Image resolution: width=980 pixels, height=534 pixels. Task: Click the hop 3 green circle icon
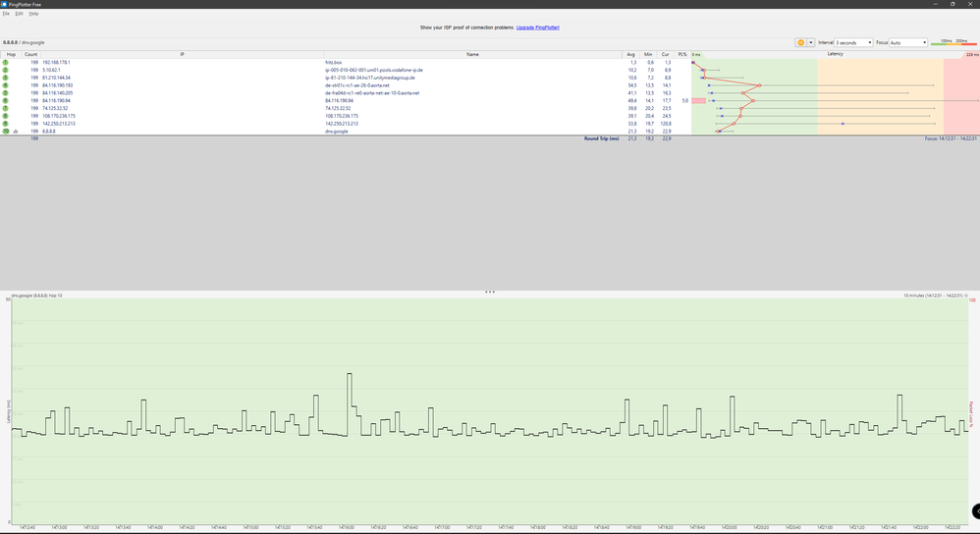pos(6,78)
